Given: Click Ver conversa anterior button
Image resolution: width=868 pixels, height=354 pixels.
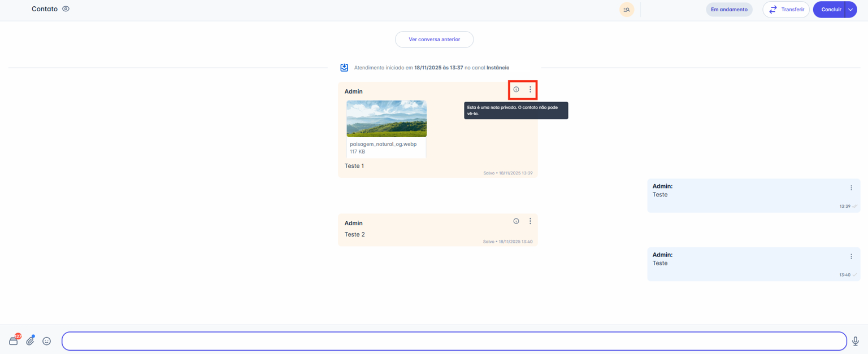Looking at the screenshot, I should (x=434, y=40).
